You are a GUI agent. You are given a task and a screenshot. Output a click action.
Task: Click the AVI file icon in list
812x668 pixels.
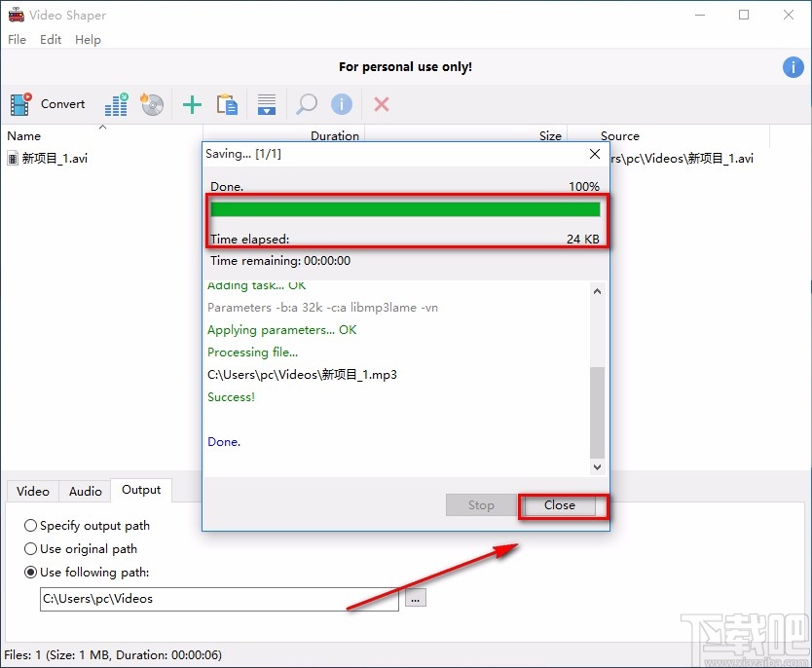click(13, 158)
